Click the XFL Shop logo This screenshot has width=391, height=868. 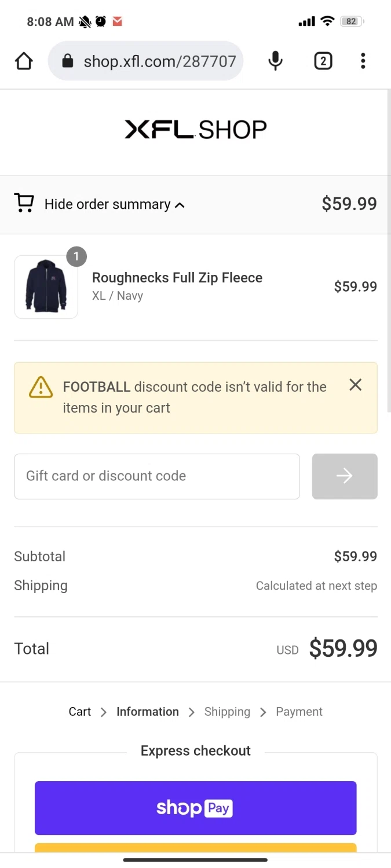click(196, 129)
